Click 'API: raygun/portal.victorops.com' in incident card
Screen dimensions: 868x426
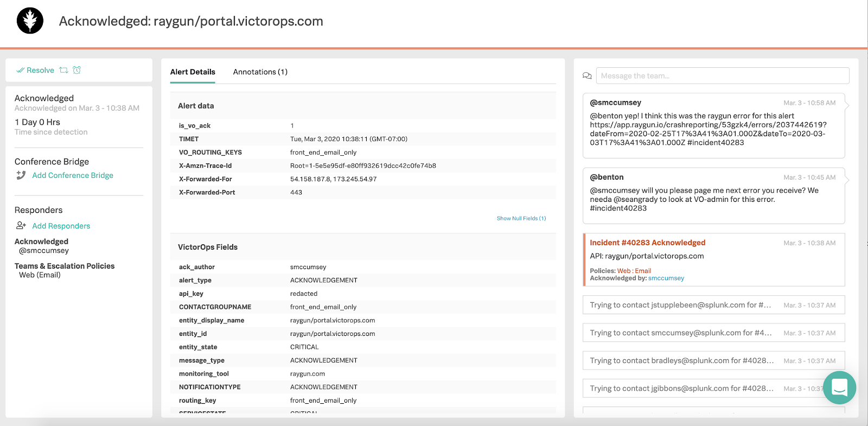[x=647, y=256]
